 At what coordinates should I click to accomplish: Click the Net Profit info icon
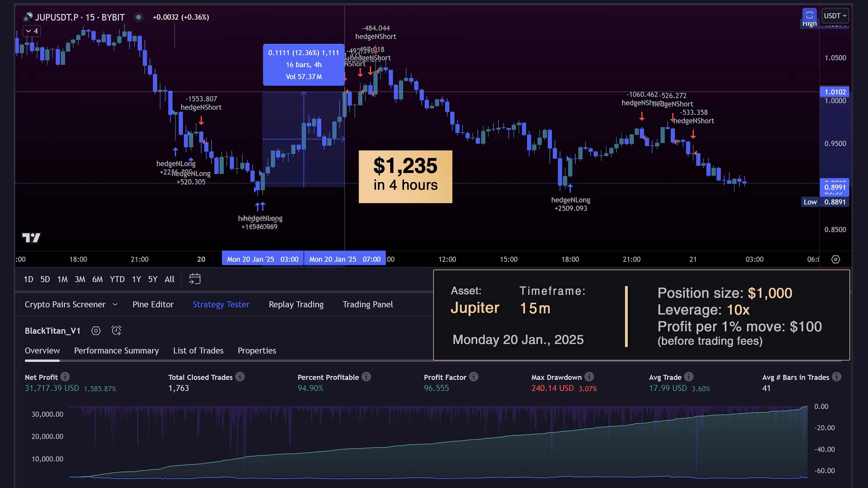pyautogui.click(x=65, y=377)
